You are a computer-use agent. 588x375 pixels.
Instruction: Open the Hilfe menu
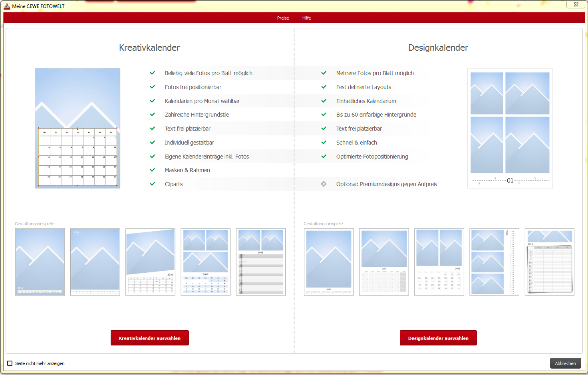pos(306,18)
